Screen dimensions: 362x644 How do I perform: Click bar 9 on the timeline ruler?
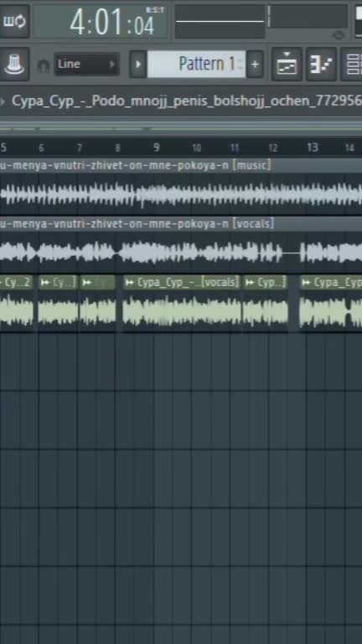(x=156, y=148)
